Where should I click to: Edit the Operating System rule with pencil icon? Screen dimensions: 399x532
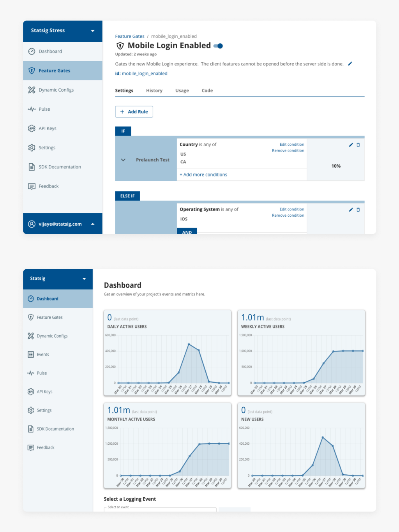[x=351, y=210]
